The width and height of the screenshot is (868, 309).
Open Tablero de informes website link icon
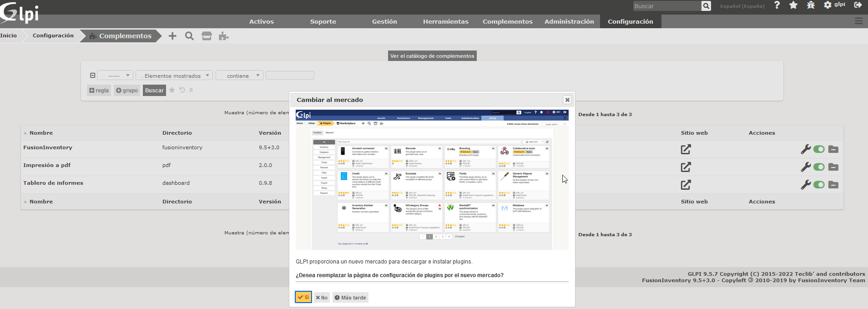686,185
